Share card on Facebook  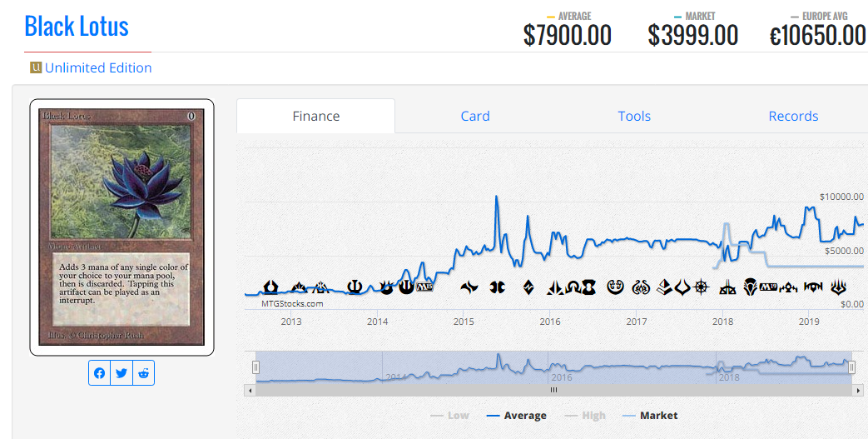(100, 373)
